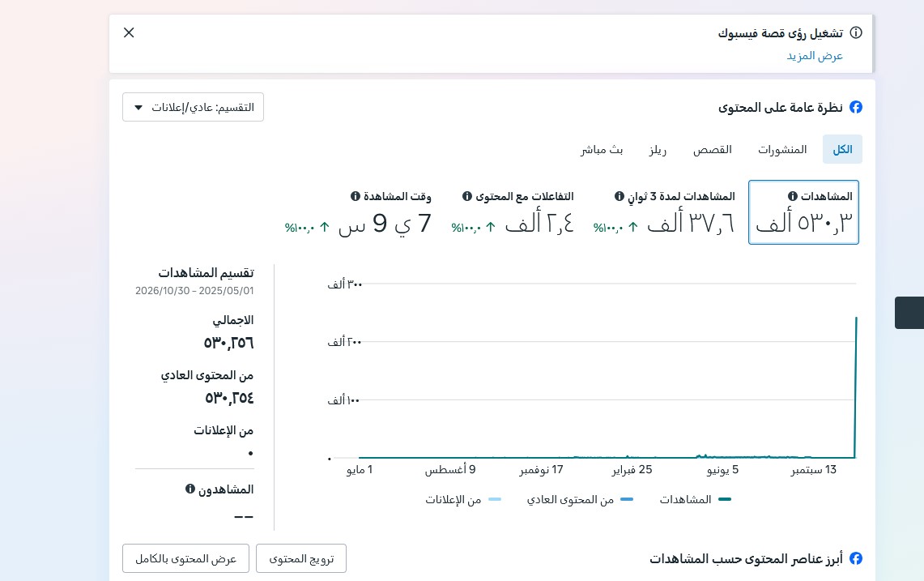Click the 1 مايو date label on the chart

coord(360,469)
